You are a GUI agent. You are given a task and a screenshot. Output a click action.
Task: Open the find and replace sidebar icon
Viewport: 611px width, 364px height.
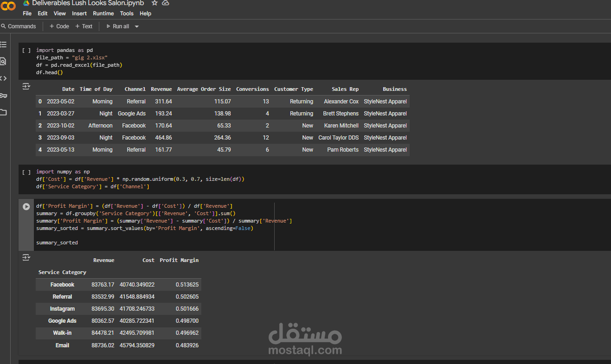click(x=3, y=61)
